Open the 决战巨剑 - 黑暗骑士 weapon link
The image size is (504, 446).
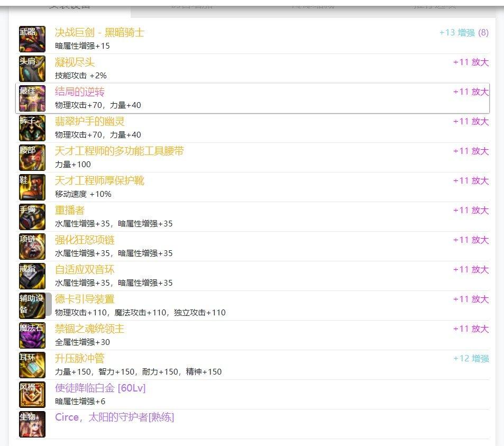(99, 33)
